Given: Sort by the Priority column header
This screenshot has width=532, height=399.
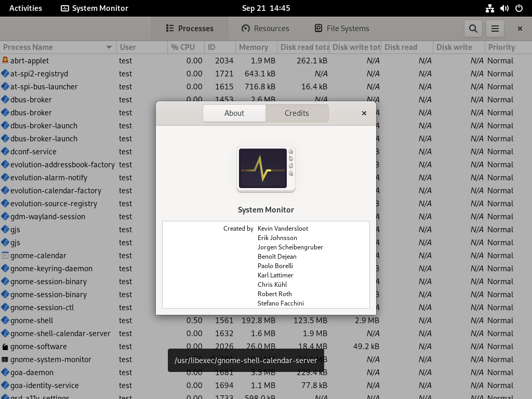Looking at the screenshot, I should 508,47.
